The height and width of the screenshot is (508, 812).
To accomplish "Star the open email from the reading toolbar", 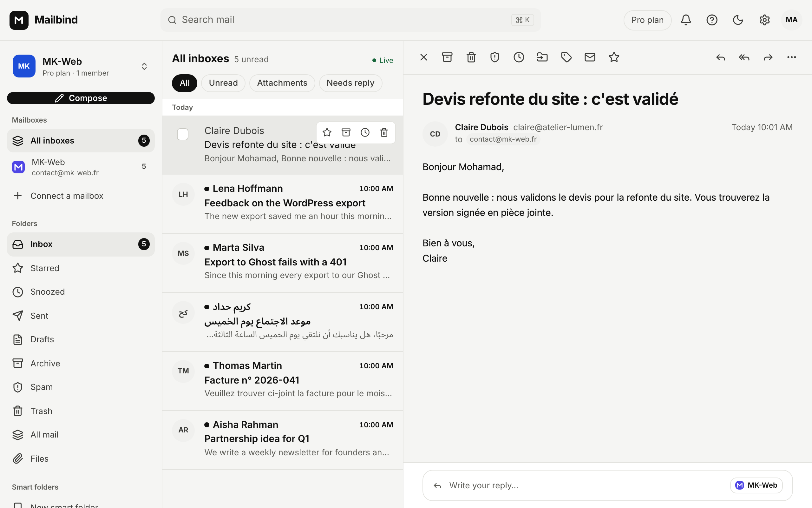I will (x=614, y=57).
